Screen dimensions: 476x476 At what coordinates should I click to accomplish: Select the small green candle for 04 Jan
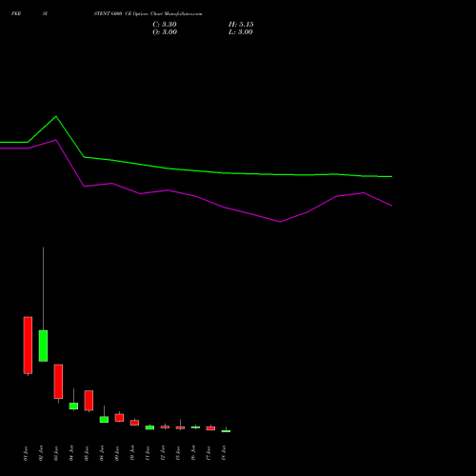[x=73, y=406]
